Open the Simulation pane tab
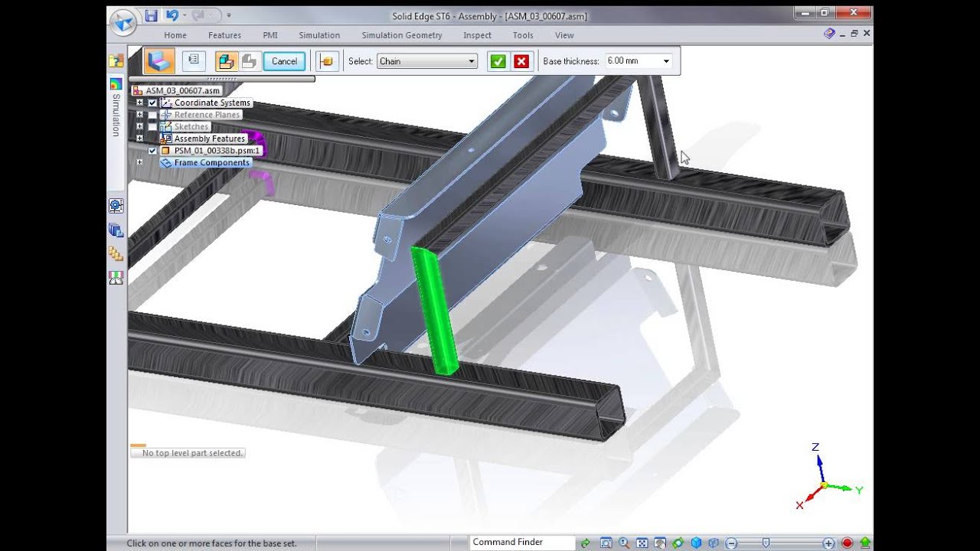 [x=116, y=107]
